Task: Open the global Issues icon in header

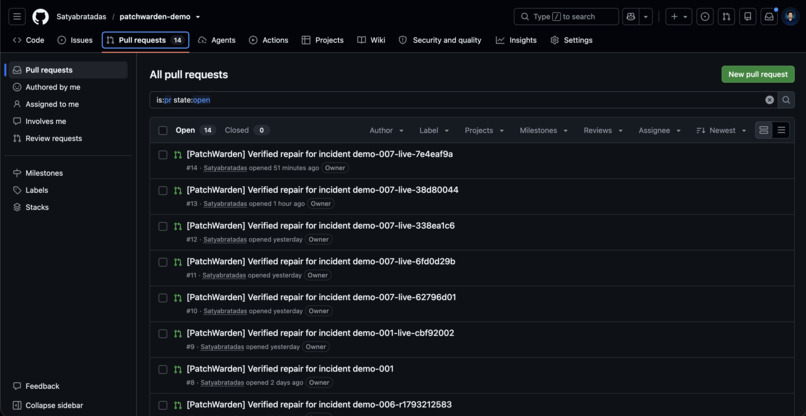Action: pyautogui.click(x=705, y=16)
